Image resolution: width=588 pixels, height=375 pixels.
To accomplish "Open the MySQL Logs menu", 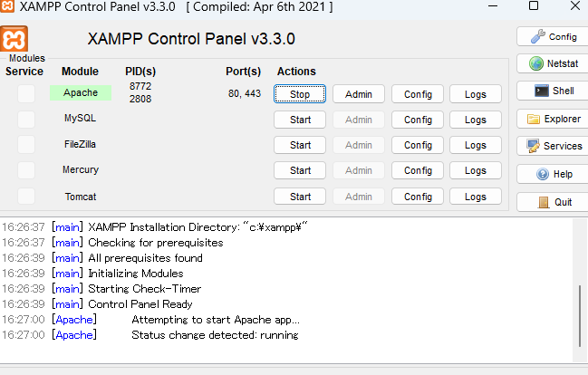I will (x=476, y=120).
